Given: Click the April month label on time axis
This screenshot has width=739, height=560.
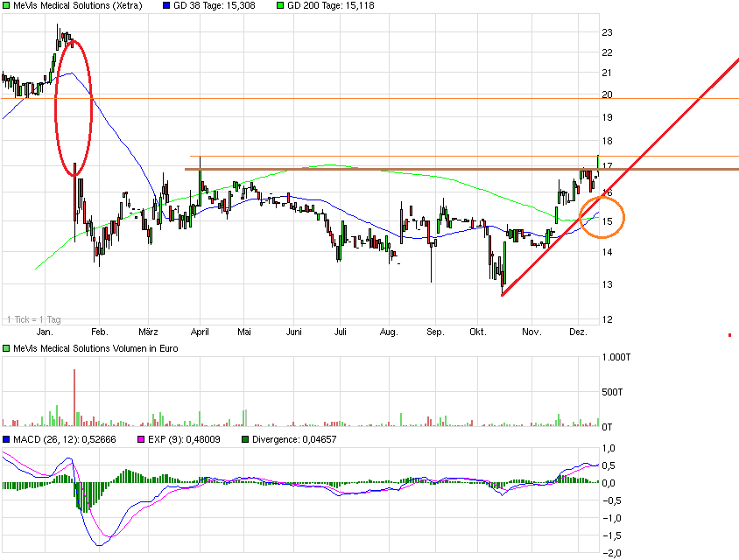Looking at the screenshot, I should click(x=198, y=332).
